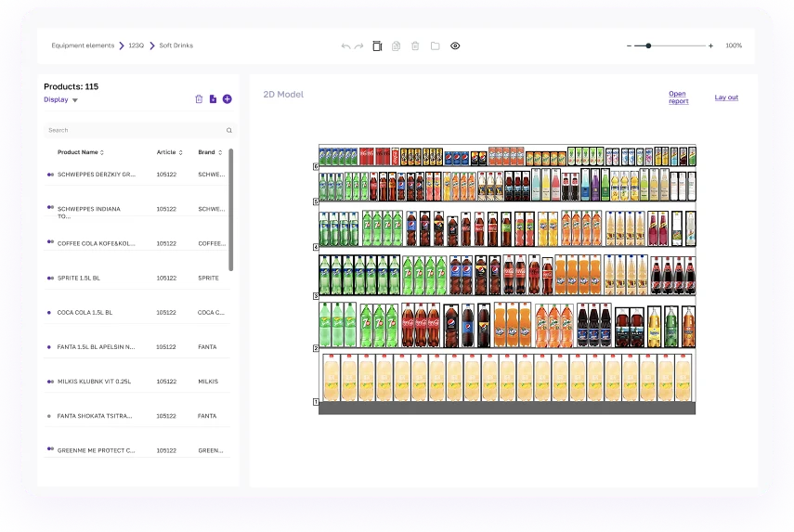Click the copy icon in toolbar
This screenshot has width=794, height=532.
tap(396, 46)
